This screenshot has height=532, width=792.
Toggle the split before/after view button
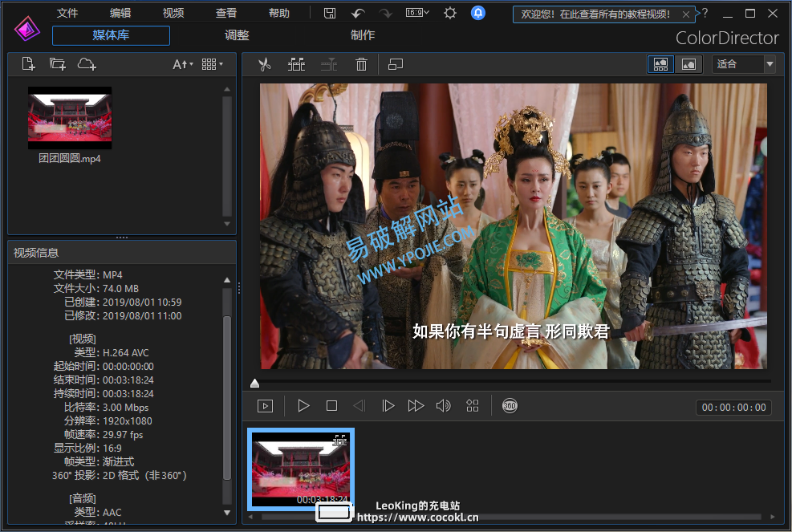[x=660, y=64]
